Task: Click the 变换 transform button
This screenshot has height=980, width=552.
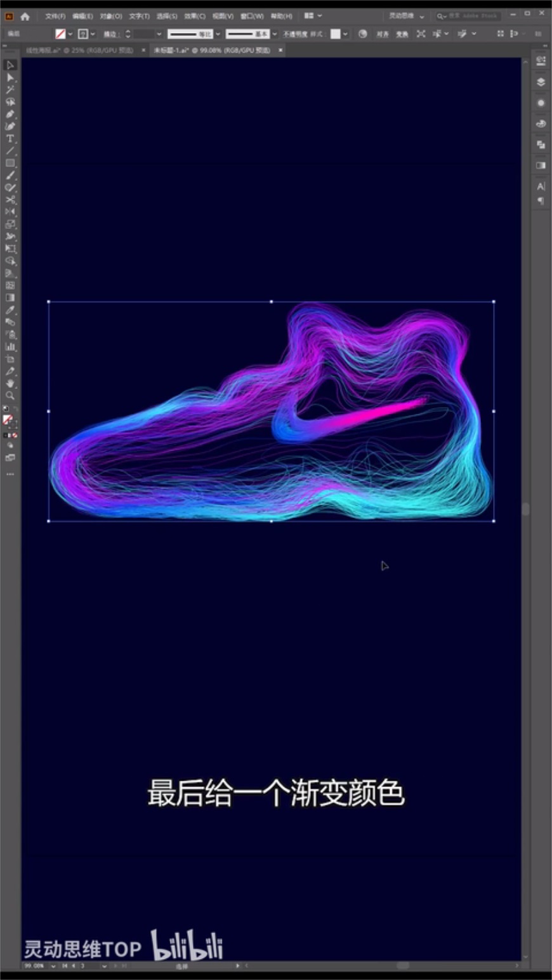Action: coord(402,34)
